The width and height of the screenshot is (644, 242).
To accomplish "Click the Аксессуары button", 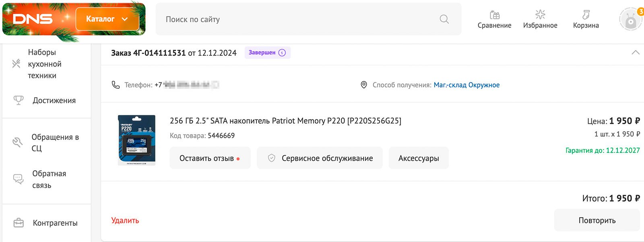I will (x=419, y=158).
